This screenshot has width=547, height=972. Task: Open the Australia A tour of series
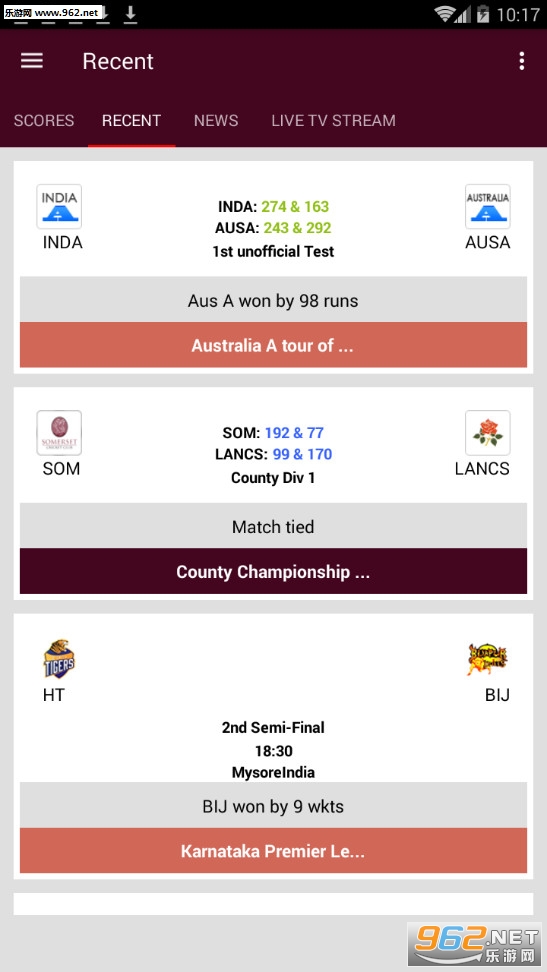tap(274, 345)
